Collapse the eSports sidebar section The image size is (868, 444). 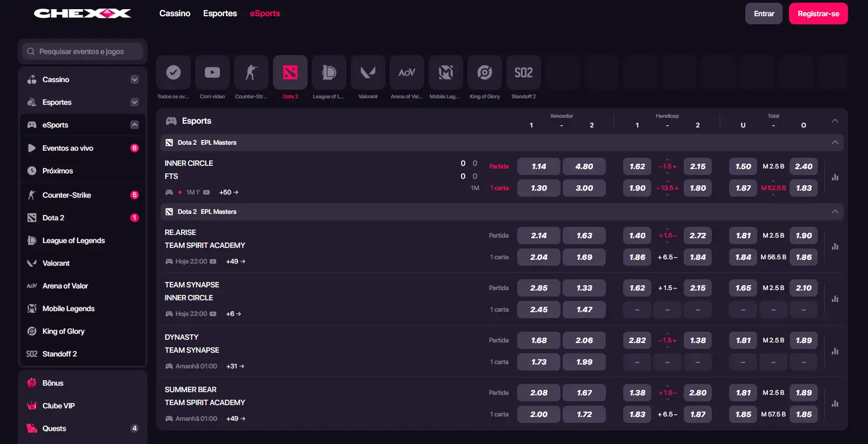(135, 125)
